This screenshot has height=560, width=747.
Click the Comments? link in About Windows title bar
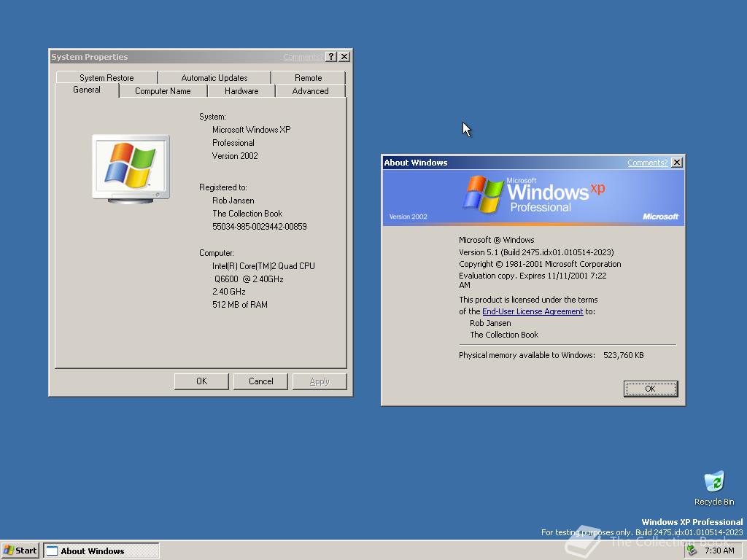tap(648, 163)
